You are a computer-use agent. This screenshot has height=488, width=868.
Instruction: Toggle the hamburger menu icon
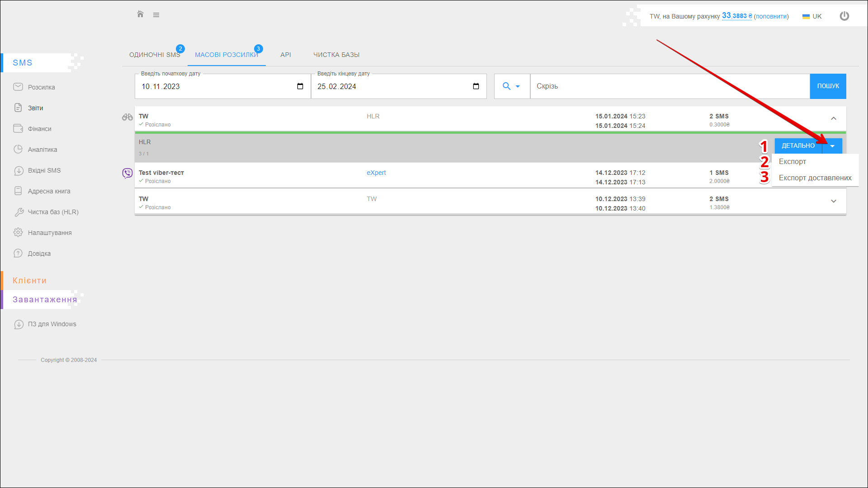156,15
